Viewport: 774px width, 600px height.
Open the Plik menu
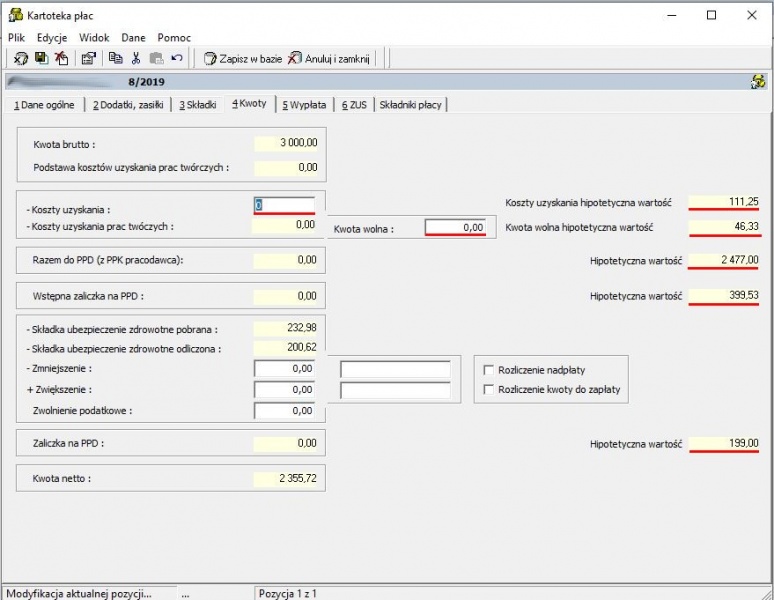click(x=16, y=38)
